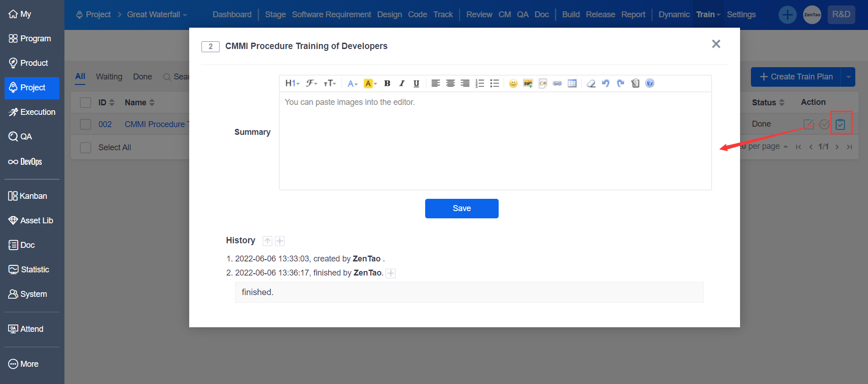Apply numbered list formatting
The width and height of the screenshot is (868, 384).
(480, 83)
